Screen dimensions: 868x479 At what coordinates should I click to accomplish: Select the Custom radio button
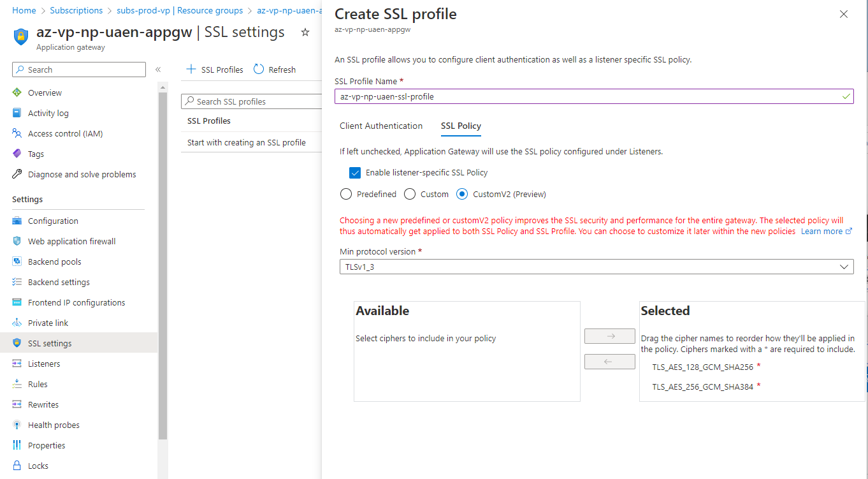pos(410,194)
